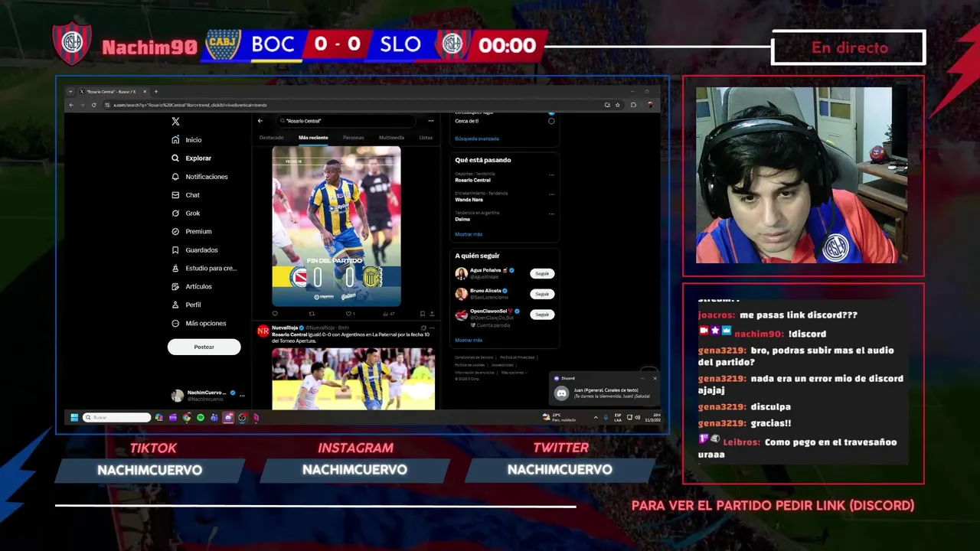Follow Agus Peñalva with Seguir button

542,273
